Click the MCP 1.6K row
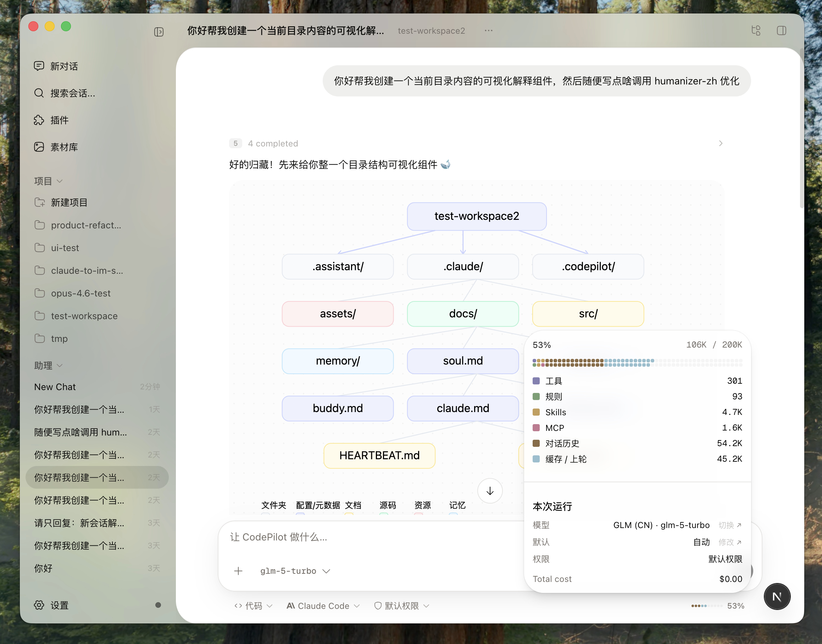 637,428
